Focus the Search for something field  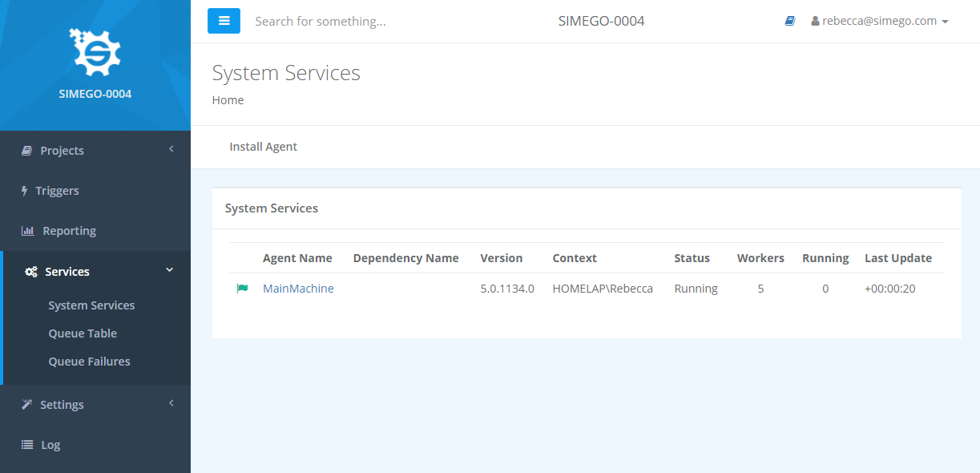click(385, 22)
